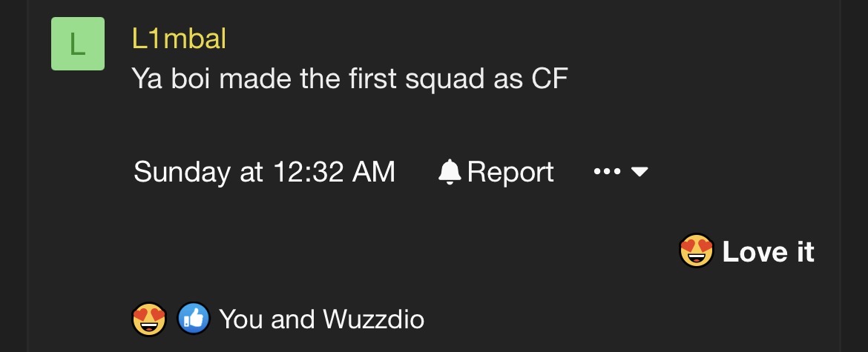Viewport: 868px width, 352px height.
Task: Open the "You and Wuzzdio" reactions list
Action: [321, 319]
